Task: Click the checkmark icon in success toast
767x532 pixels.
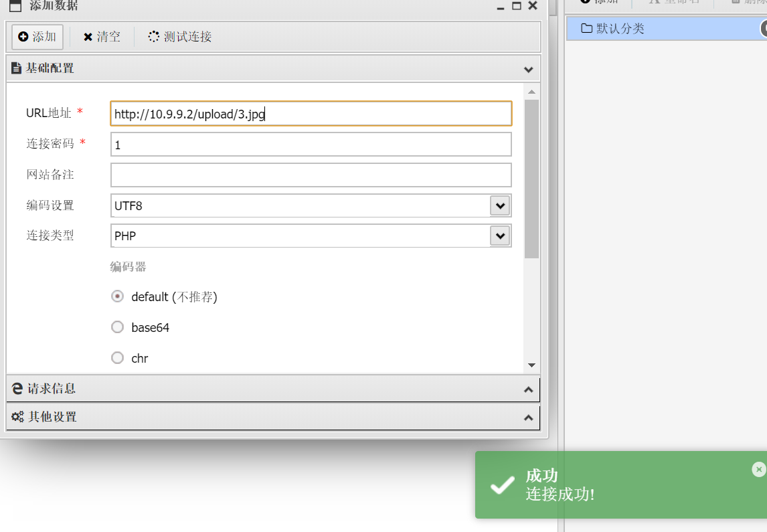Action: pos(503,485)
